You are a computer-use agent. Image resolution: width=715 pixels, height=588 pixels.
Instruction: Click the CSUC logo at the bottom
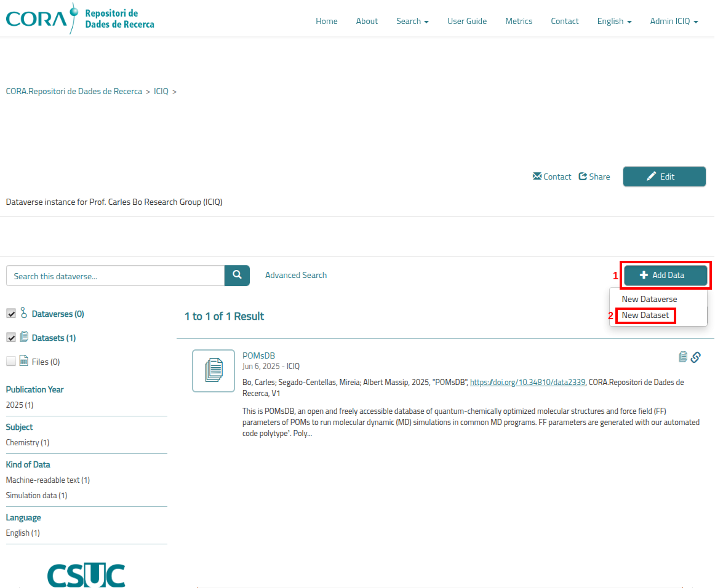coord(86,574)
